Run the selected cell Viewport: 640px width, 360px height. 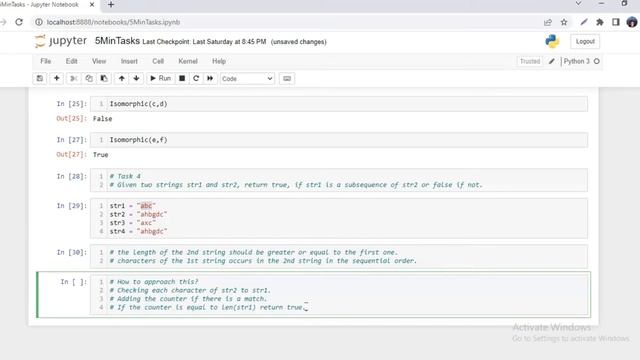click(160, 78)
